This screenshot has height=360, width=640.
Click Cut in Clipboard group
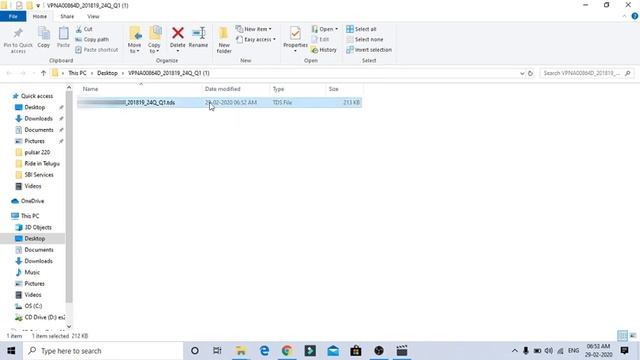(84, 29)
